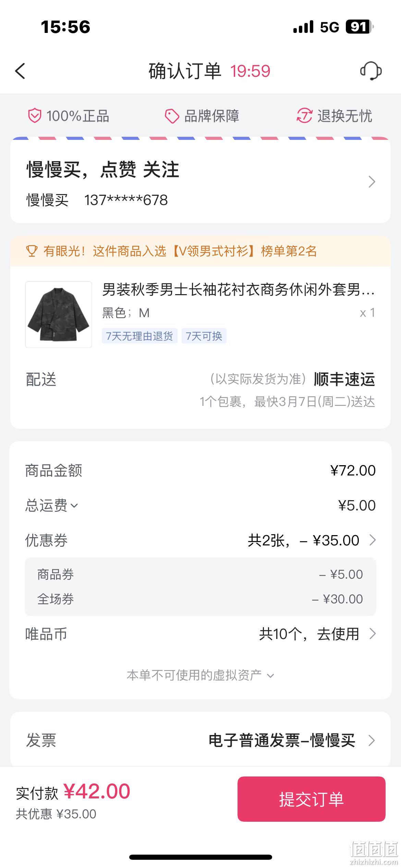Open coupon selection 共2张 chevron
Screen dimensions: 401x868
pos(373,540)
